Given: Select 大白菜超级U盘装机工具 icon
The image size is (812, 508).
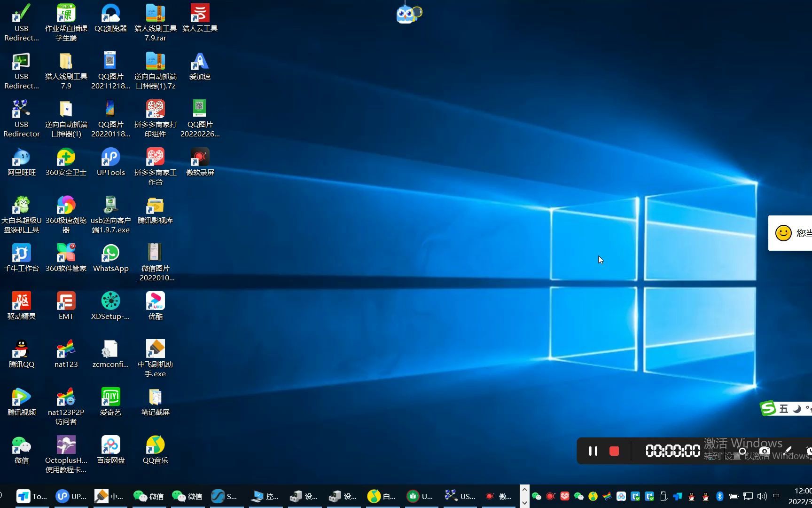Looking at the screenshot, I should [x=21, y=214].
